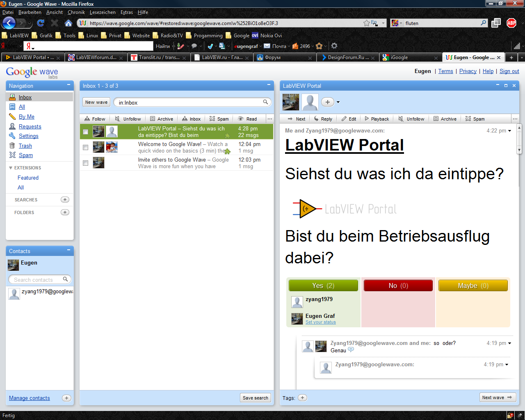Click the New wave button
Screen dimensions: 525x420
[96, 102]
